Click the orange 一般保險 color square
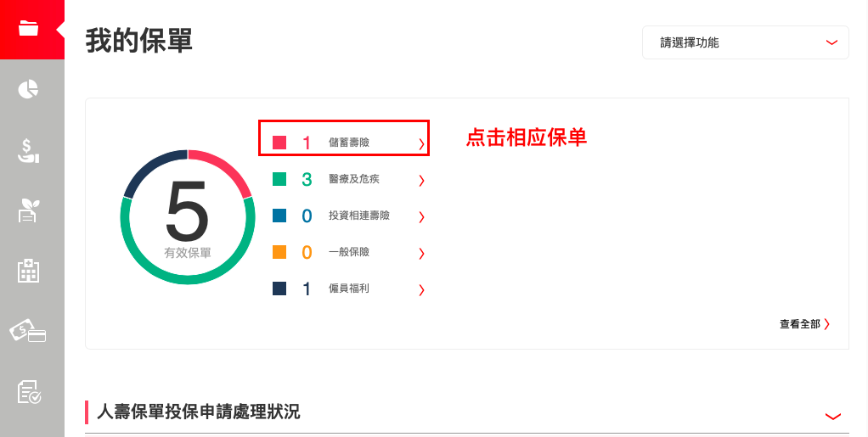The height and width of the screenshot is (437, 868). [x=279, y=252]
